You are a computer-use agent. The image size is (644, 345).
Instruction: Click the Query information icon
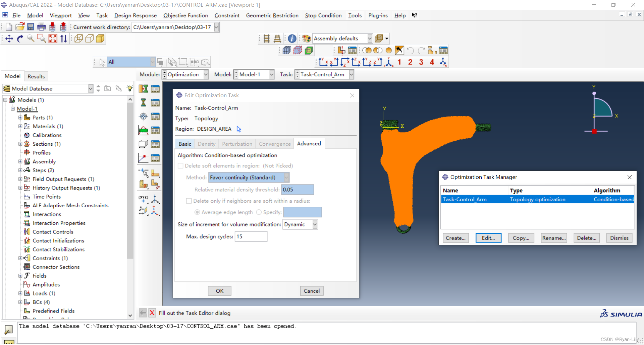292,39
